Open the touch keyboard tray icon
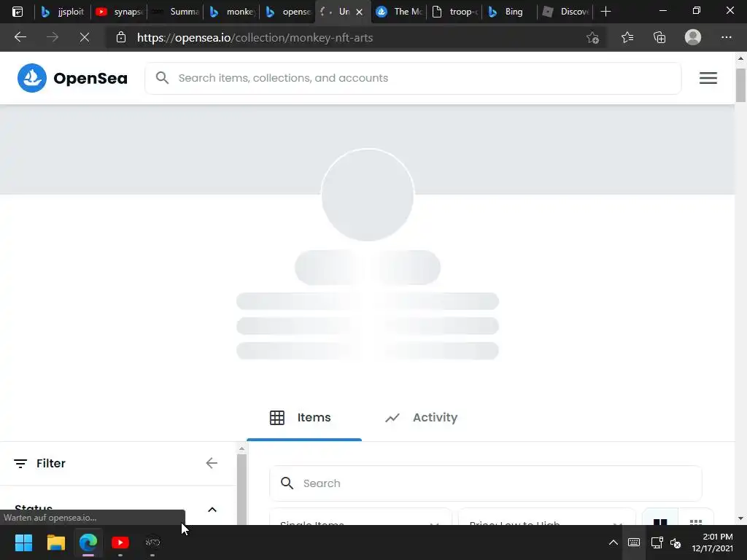The image size is (747, 560). (x=634, y=542)
